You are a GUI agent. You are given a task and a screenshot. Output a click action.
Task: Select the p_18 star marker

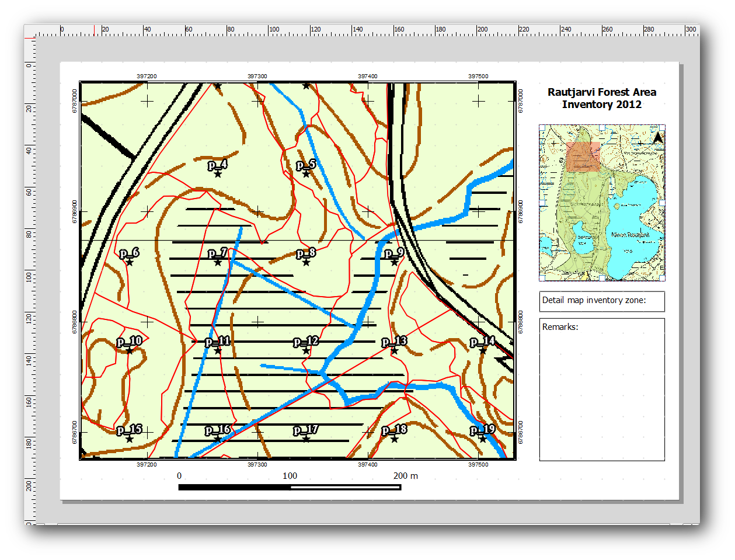pyautogui.click(x=395, y=439)
